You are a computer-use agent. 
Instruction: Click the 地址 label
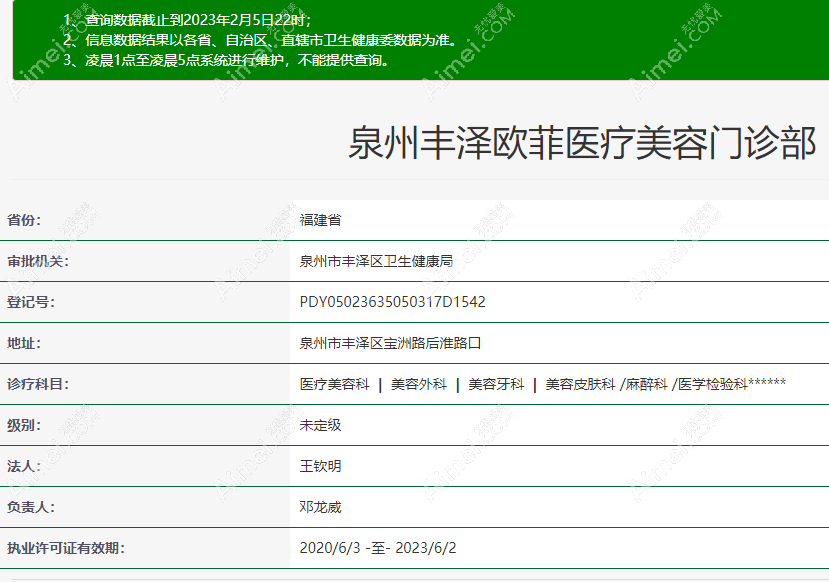tap(24, 343)
